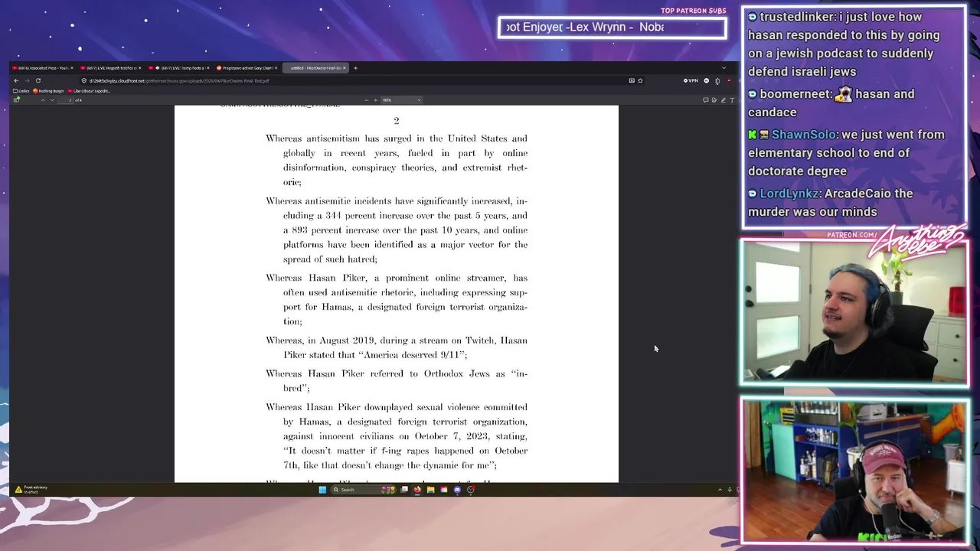The image size is (980, 551).
Task: Open File Explorer from the taskbar
Action: click(x=431, y=490)
